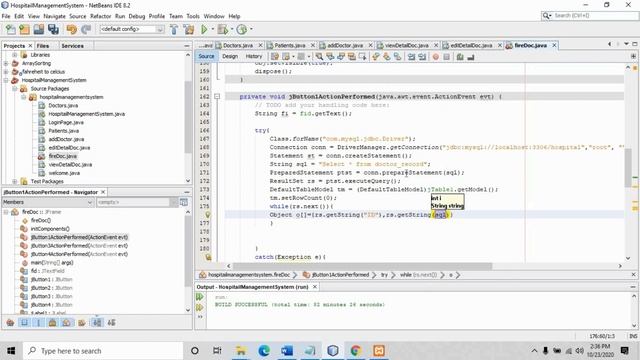Click jButton1ActionPerformed in the breadcrumb bar
This screenshot has width=640, height=360.
(340, 275)
